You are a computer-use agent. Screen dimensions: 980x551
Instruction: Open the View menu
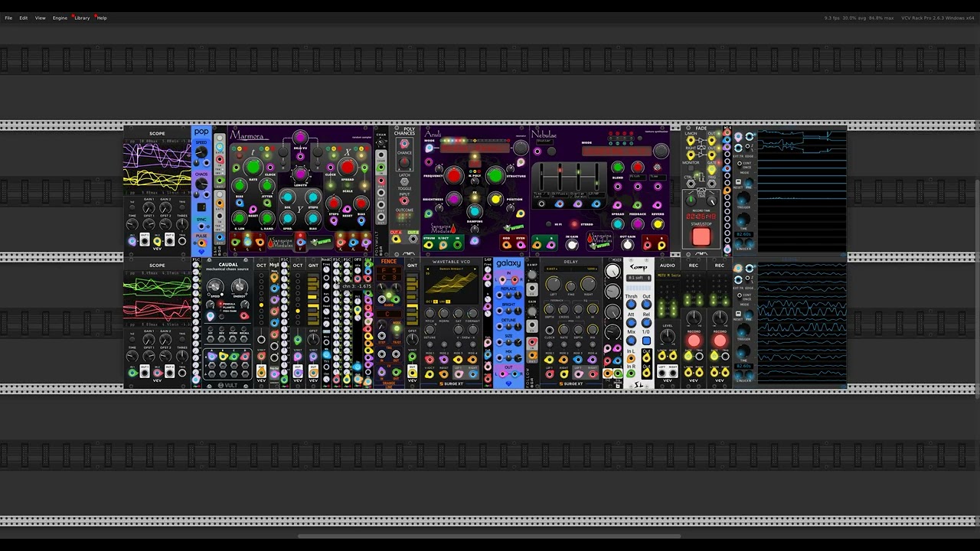tap(40, 18)
